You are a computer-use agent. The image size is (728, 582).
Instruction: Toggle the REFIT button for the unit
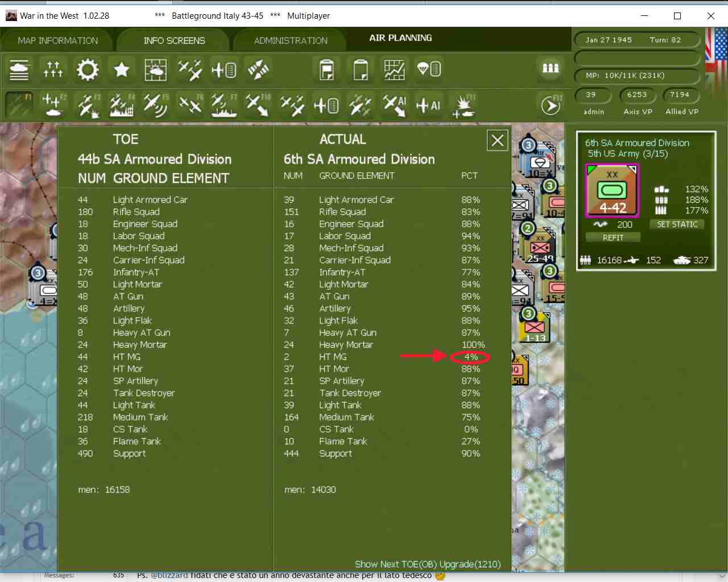tap(613, 238)
